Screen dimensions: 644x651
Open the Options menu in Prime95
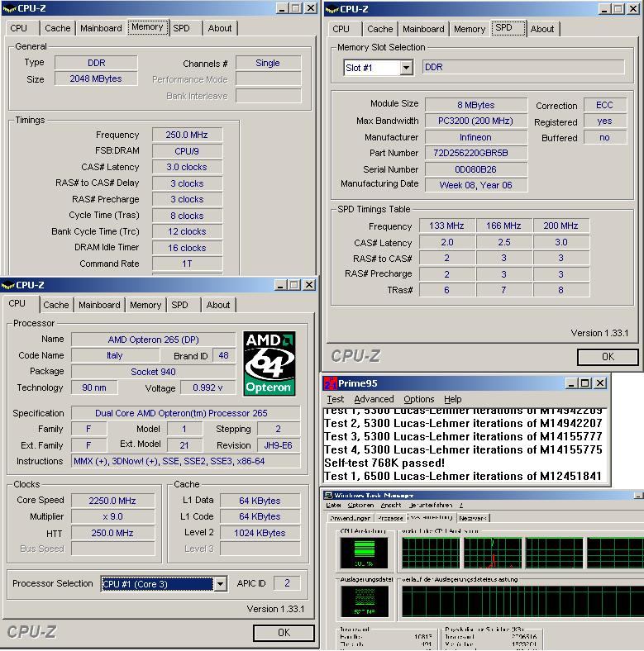click(x=419, y=399)
